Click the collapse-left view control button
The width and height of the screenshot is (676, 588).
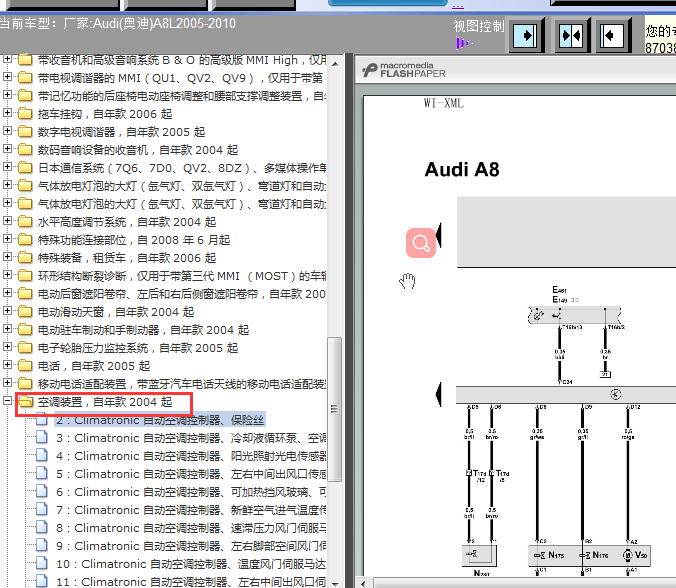pyautogui.click(x=613, y=35)
